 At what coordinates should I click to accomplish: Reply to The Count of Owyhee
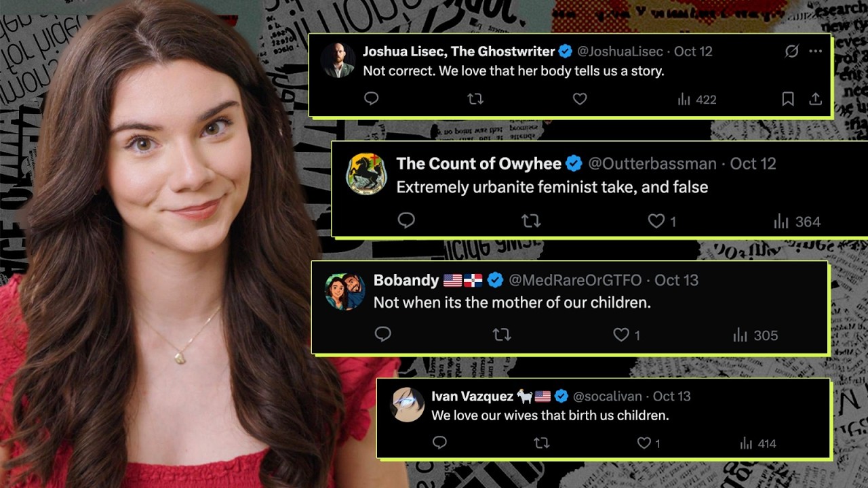click(x=406, y=220)
